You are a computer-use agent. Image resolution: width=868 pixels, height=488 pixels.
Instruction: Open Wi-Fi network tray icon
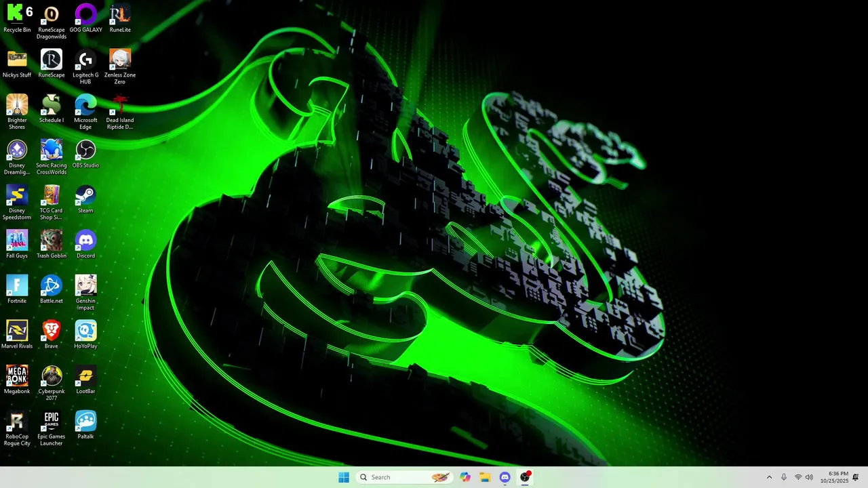point(798,477)
